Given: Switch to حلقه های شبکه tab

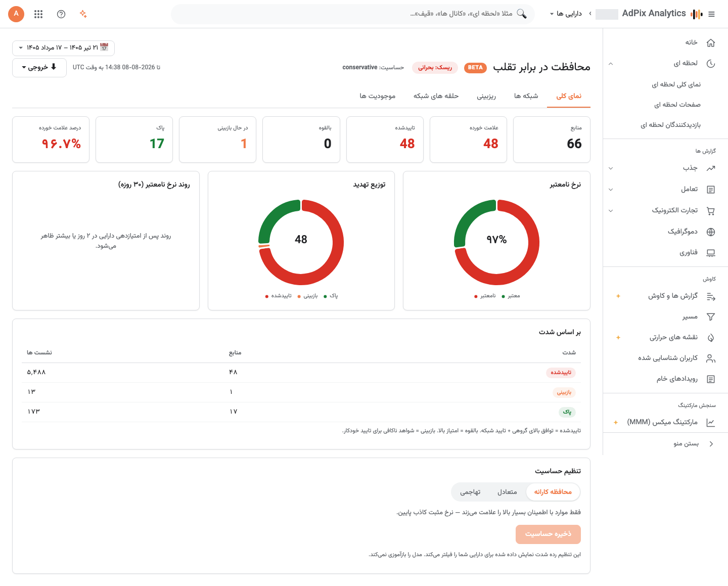Looking at the screenshot, I should tap(436, 96).
